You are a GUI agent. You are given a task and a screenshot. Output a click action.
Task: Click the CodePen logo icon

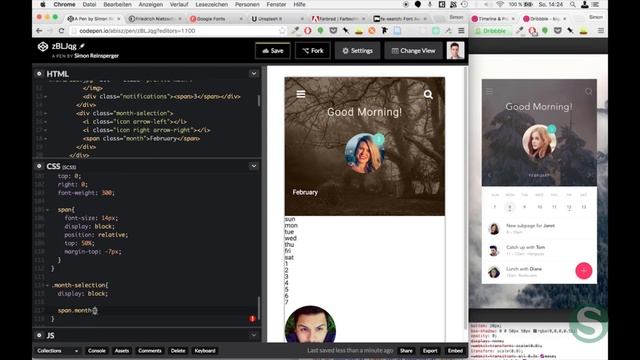coord(43,47)
